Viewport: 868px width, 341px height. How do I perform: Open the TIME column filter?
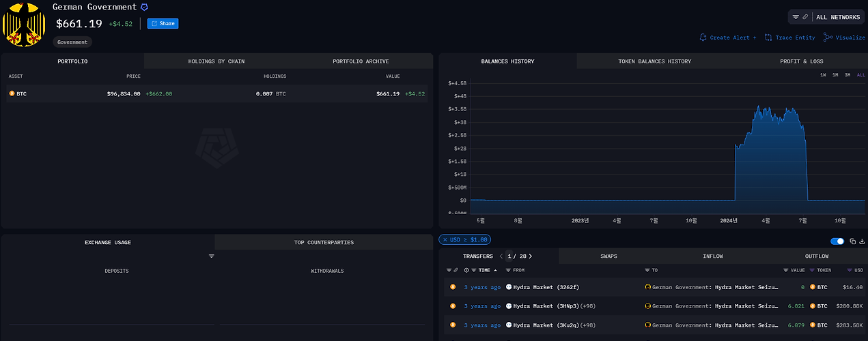474,270
